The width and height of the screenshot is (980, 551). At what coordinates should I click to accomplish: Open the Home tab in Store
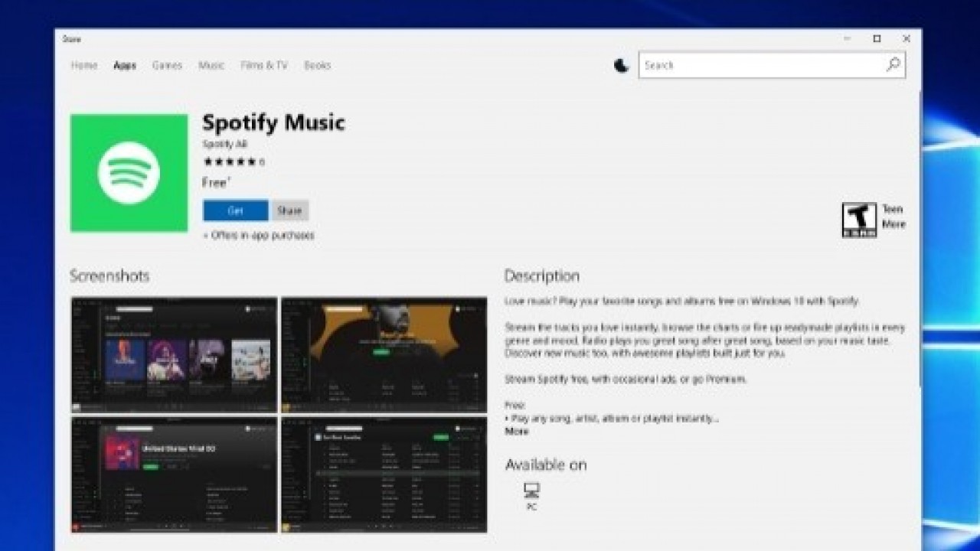point(84,66)
